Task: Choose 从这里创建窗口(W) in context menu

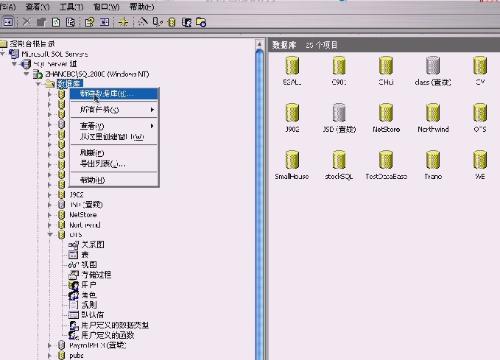Action: click(114, 137)
